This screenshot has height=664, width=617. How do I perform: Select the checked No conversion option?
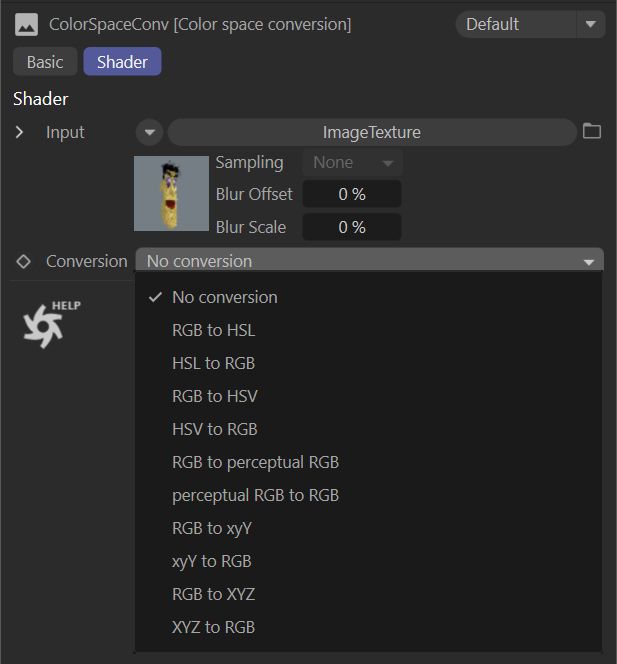(x=225, y=297)
